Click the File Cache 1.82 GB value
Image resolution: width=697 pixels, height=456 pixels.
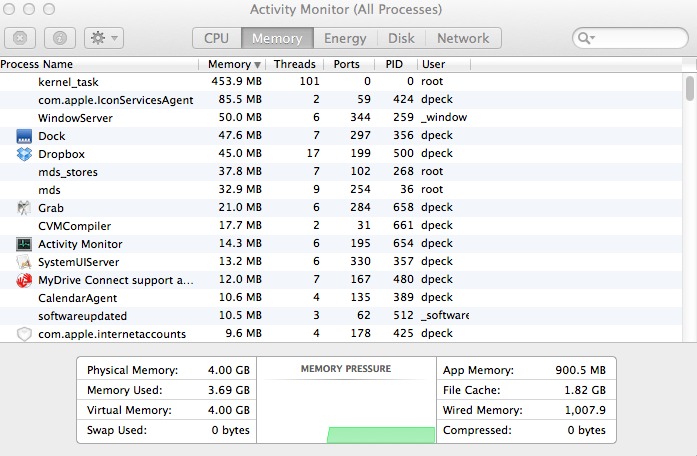coord(585,390)
